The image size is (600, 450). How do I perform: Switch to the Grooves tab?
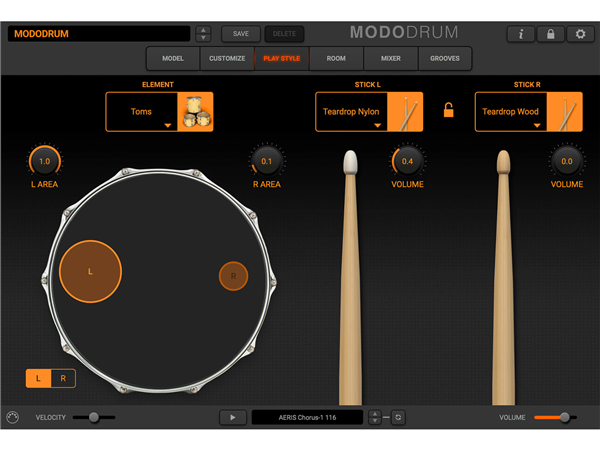tap(445, 59)
